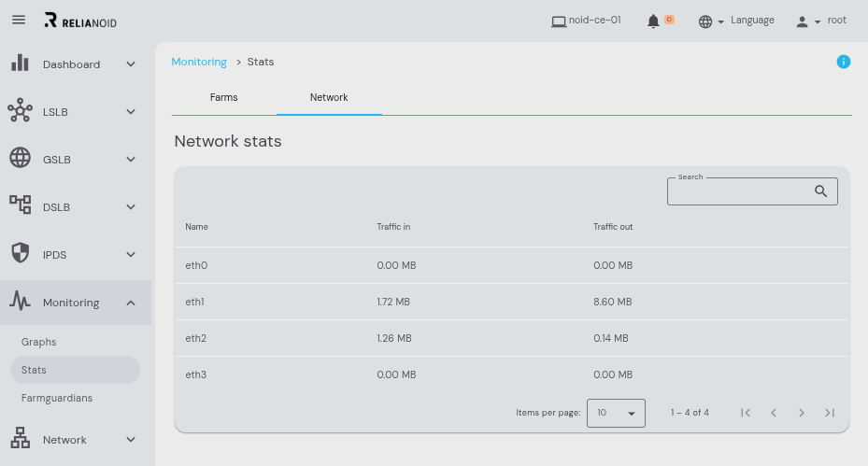Screen dimensions: 868x466
Task: Select the eth2 row name
Action: pyautogui.click(x=195, y=338)
